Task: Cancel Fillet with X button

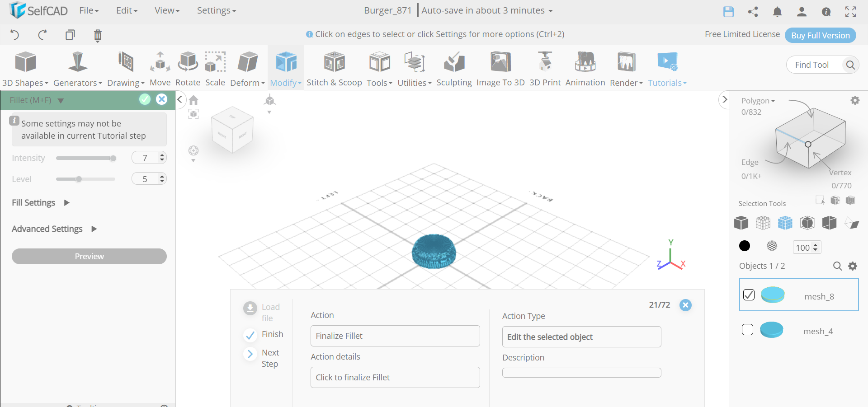Action: (x=161, y=99)
